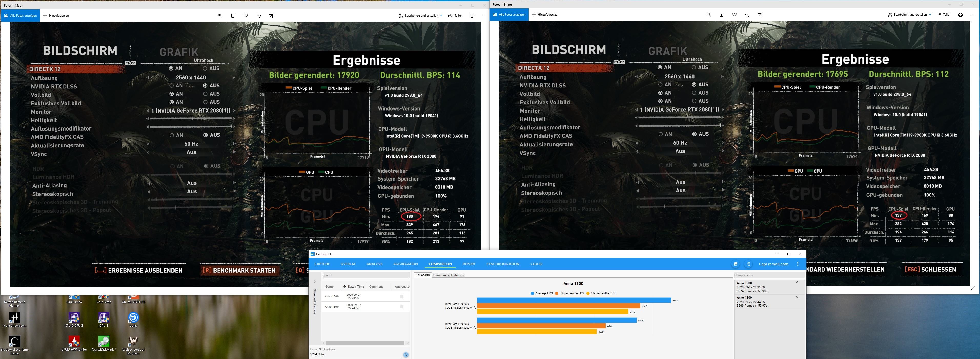
Task: Click record list horizontal scrollbar right arrow
Action: [407, 343]
